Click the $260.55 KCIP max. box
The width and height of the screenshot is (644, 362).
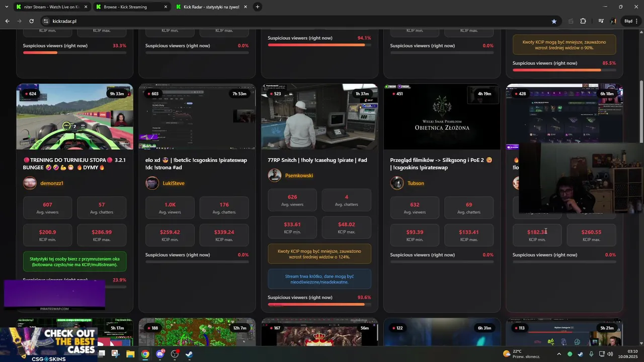click(591, 235)
